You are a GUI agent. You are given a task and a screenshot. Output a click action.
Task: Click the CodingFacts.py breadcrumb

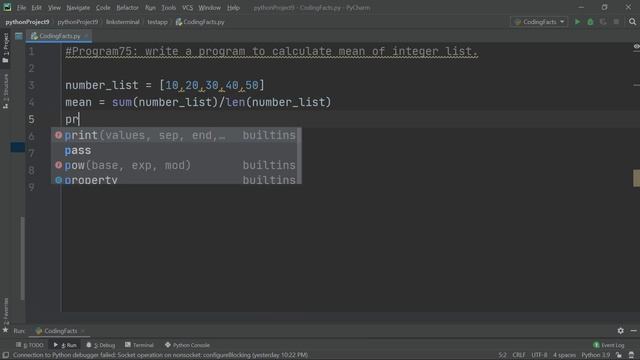(200, 22)
